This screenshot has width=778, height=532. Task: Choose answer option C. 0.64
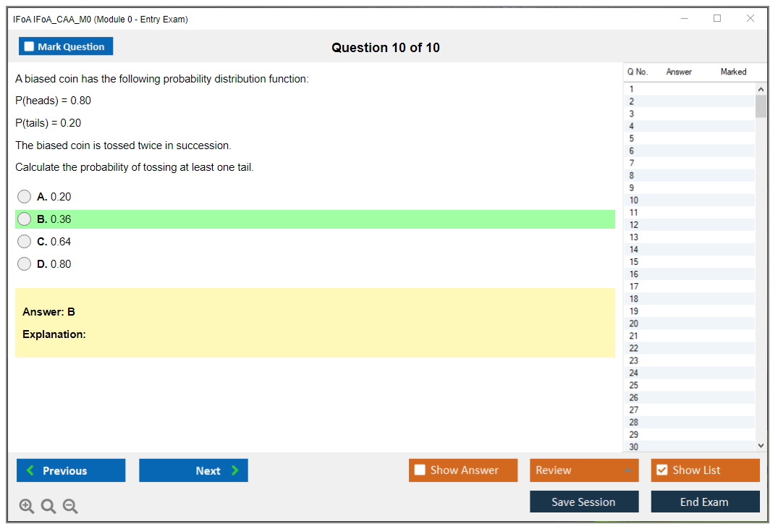(x=25, y=242)
